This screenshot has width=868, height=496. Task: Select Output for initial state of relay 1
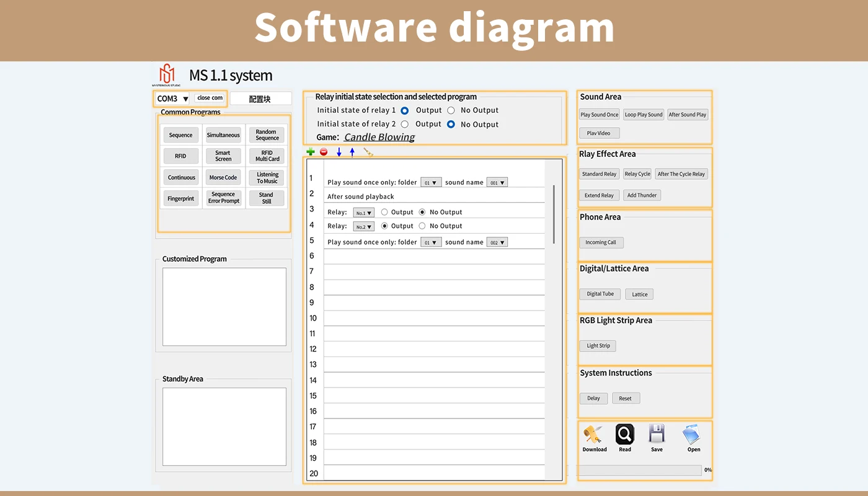click(x=405, y=110)
